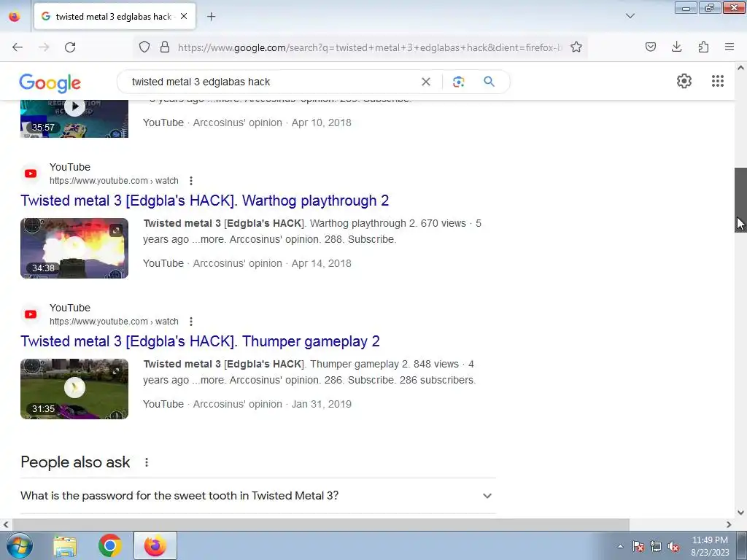Click the muted volume tray icon
Image resolution: width=747 pixels, height=560 pixels.
[x=673, y=546]
